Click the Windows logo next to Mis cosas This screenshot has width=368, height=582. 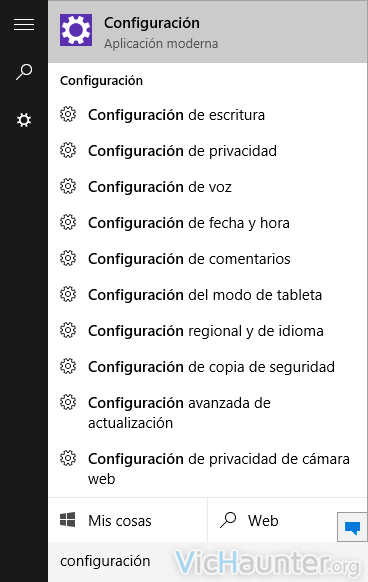[x=68, y=520]
